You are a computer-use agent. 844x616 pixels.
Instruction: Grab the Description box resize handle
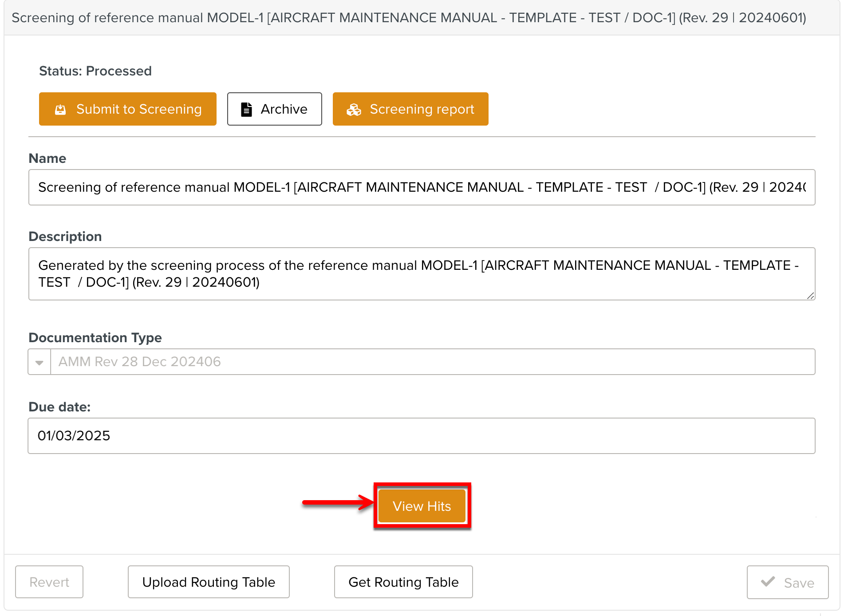(x=810, y=296)
